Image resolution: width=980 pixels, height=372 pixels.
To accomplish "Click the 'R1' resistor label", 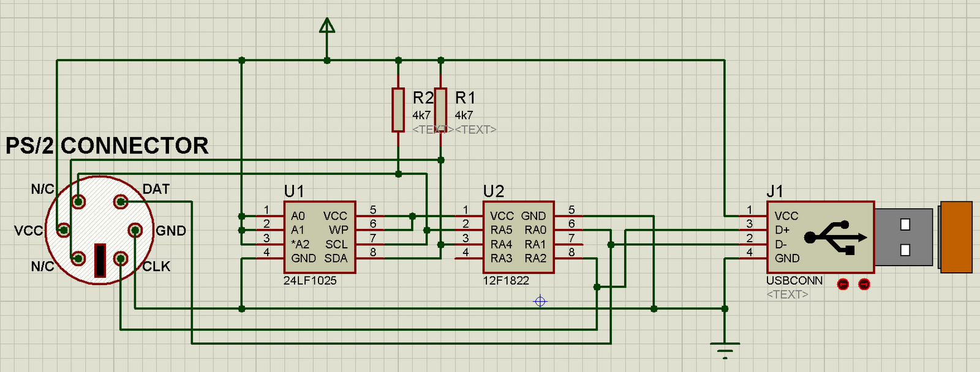I will [465, 98].
